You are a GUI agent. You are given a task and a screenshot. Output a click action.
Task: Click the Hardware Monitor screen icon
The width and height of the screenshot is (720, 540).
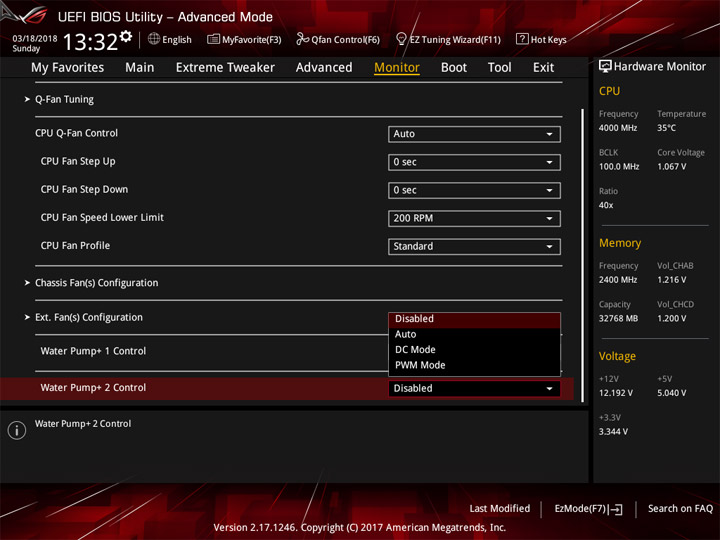coord(605,67)
